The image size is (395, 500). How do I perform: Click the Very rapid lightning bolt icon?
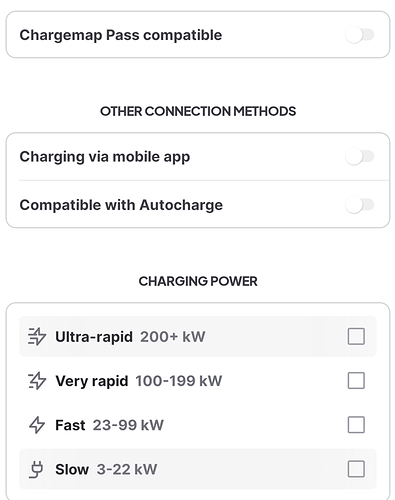[x=37, y=381]
